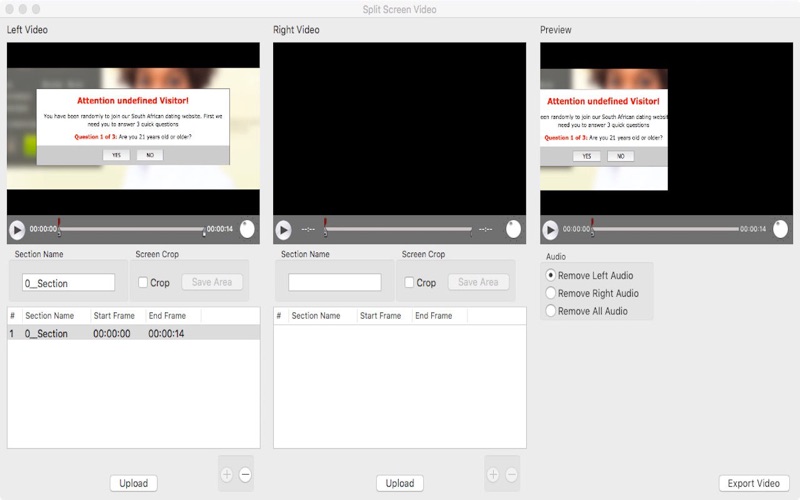The width and height of the screenshot is (800, 500).
Task: Select Remove All Audio option
Action: click(x=551, y=311)
